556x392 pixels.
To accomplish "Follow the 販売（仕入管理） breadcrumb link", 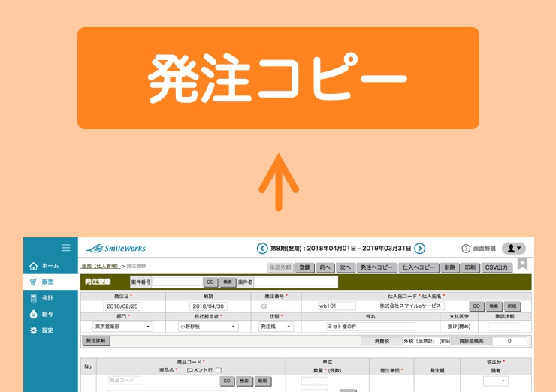I will click(x=100, y=266).
